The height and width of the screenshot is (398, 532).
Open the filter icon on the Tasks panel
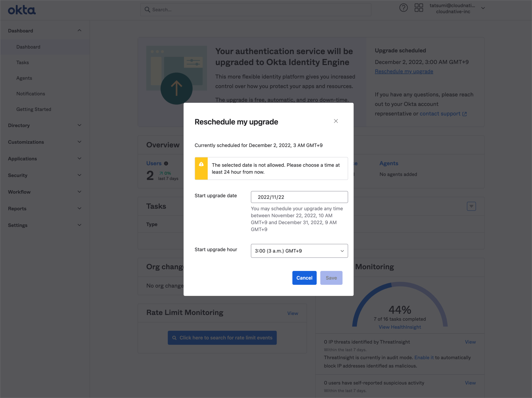click(x=471, y=206)
